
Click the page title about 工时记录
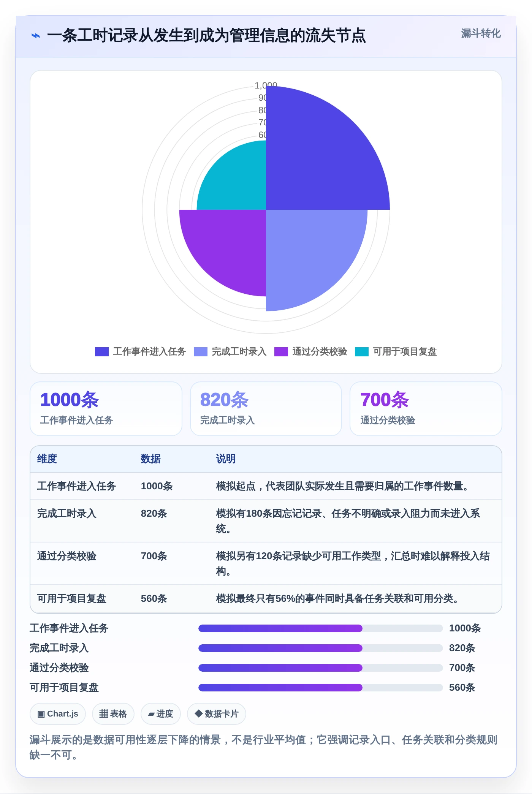click(x=206, y=36)
